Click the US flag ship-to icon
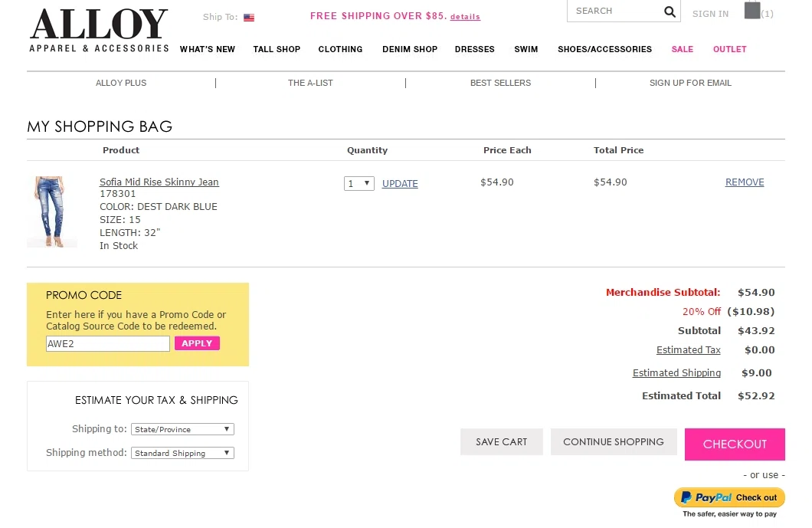This screenshot has height=528, width=812. (x=249, y=18)
